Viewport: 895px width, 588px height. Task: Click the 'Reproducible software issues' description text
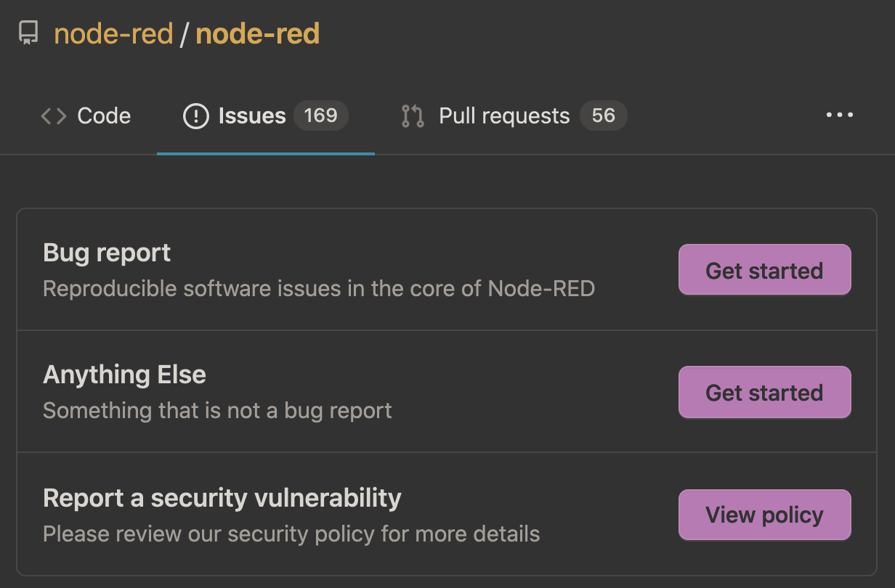(319, 289)
